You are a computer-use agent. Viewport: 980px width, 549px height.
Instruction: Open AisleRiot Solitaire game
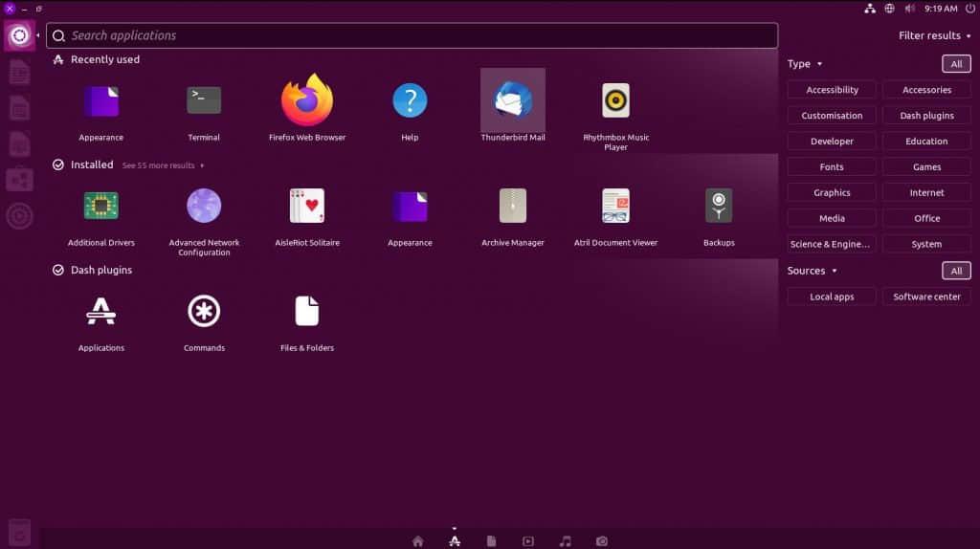tap(306, 207)
